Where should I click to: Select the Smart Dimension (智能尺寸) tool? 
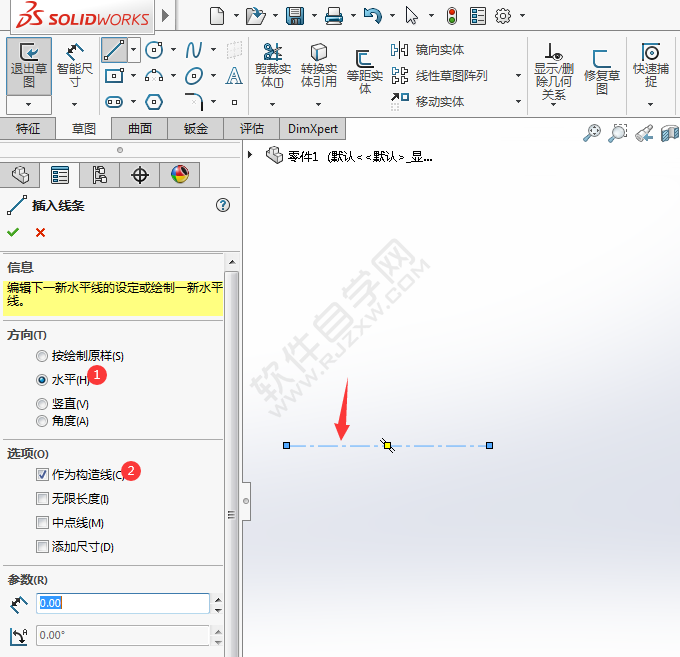tap(75, 65)
